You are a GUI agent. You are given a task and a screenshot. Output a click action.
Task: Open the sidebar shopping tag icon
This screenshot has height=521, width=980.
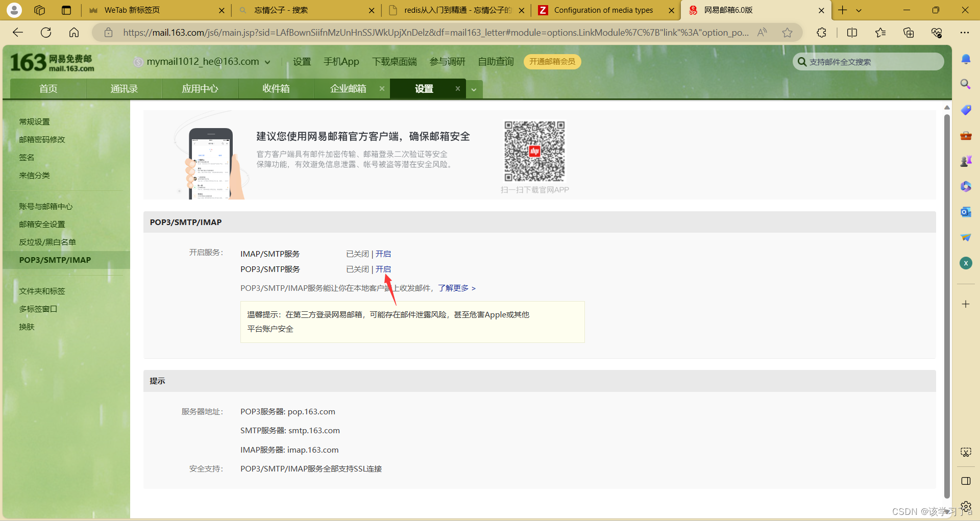[x=966, y=110]
